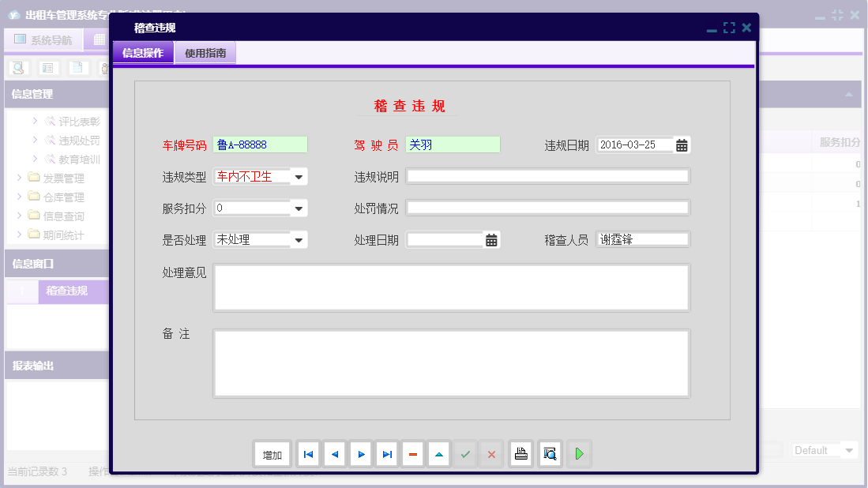Viewport: 868px width, 488px height.
Task: Go to the previous record
Action: click(x=334, y=454)
